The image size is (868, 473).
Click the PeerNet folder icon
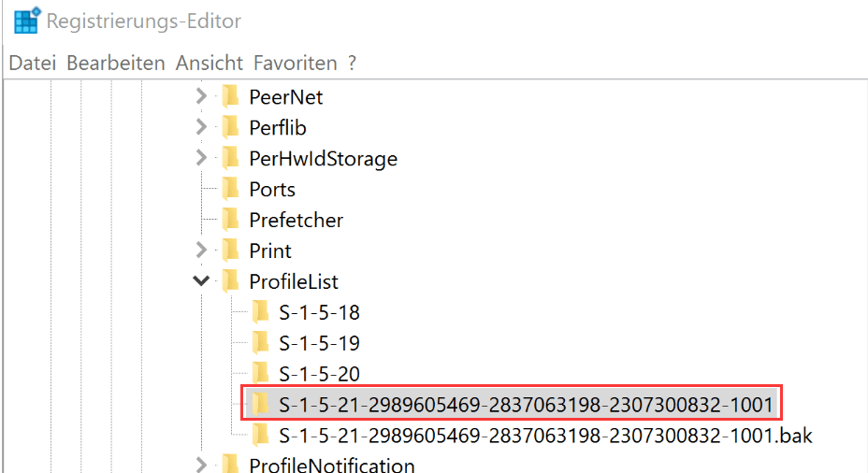pos(229,96)
